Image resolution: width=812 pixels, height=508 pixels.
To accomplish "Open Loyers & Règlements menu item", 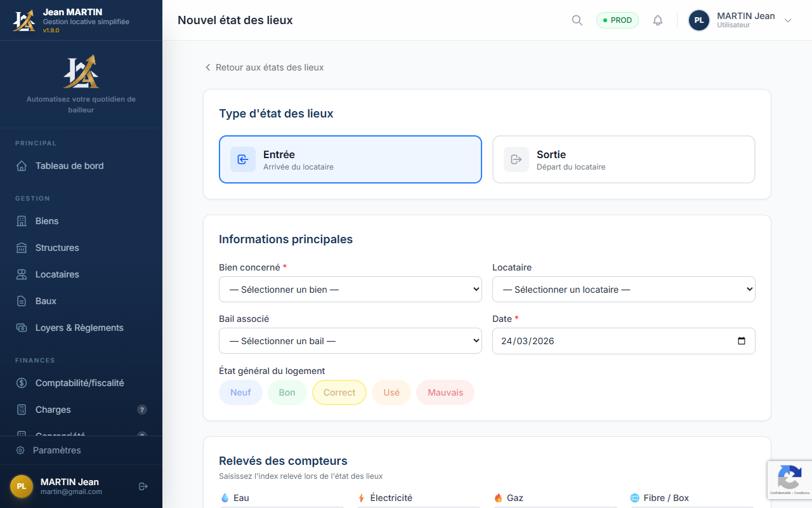I will coord(79,328).
